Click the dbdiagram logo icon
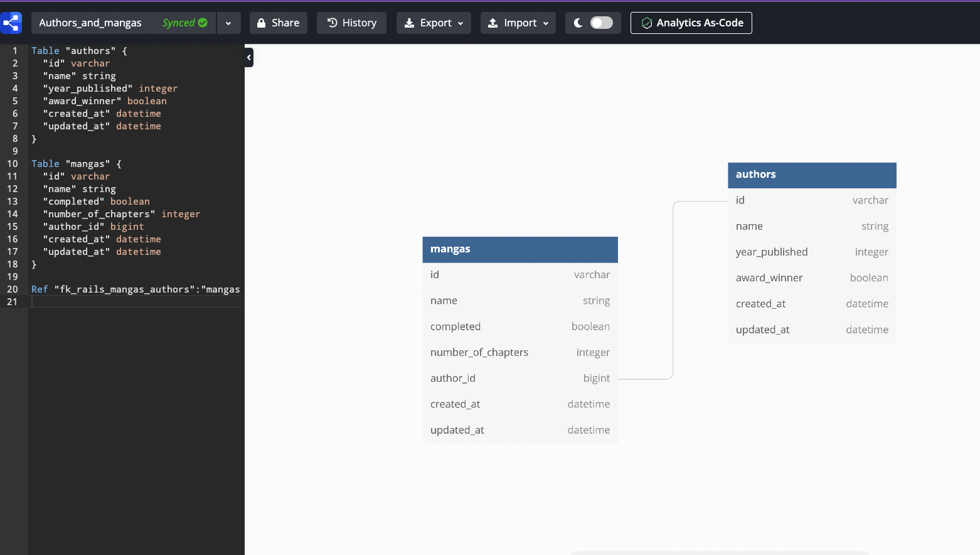Screen dimensions: 980x555 pos(11,23)
